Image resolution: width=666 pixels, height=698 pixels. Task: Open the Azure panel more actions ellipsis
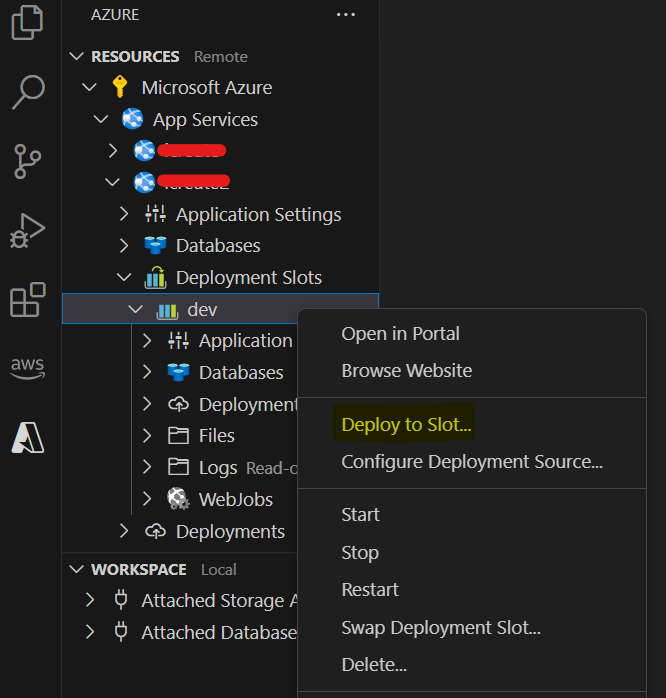pyautogui.click(x=346, y=15)
